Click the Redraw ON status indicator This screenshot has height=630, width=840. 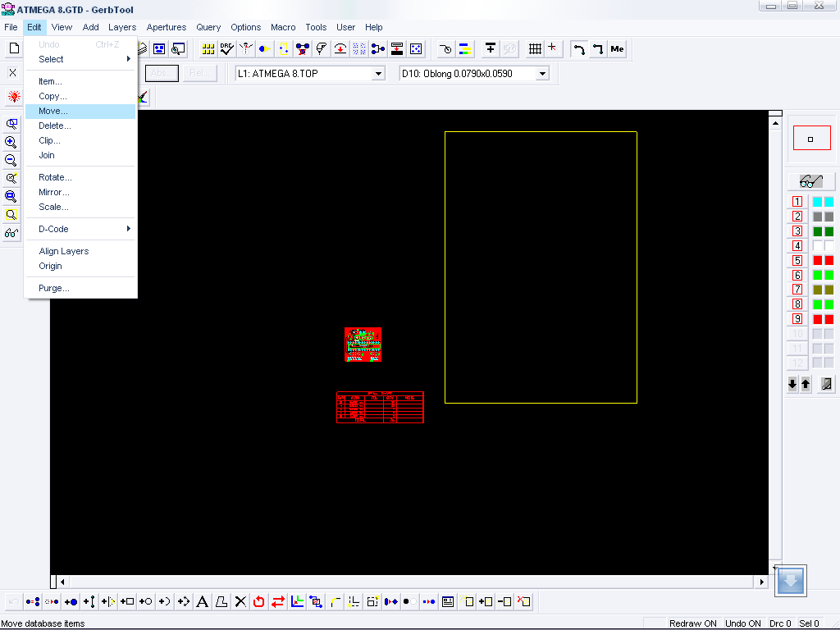coord(692,623)
